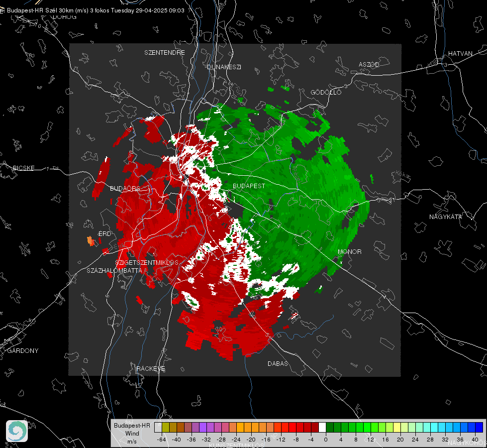Click the -24 legend value
Image resolution: width=487 pixels, height=448 pixels.
pyautogui.click(x=236, y=440)
